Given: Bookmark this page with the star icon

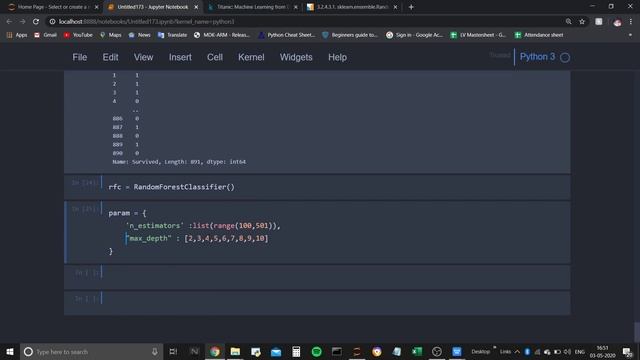Looking at the screenshot, I should coord(582,21).
